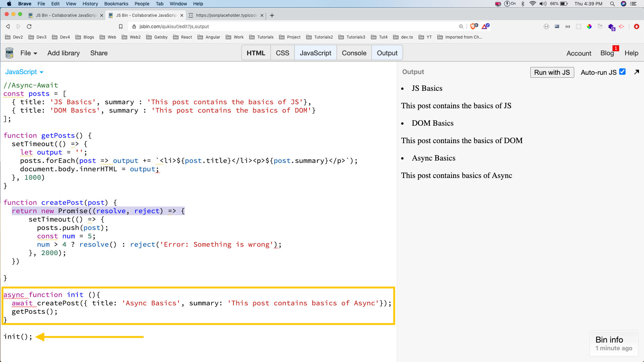Click 'getPosts();' line inside init function

pos(35,311)
